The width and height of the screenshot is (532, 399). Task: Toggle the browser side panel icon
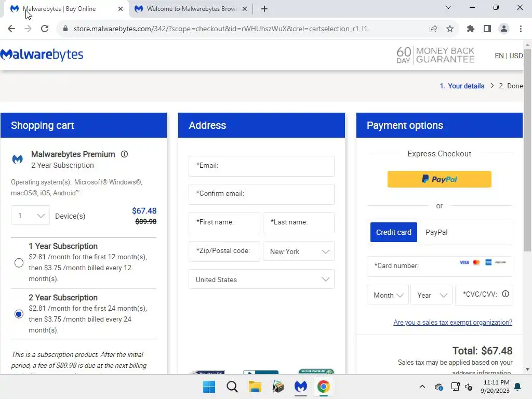[x=487, y=29]
